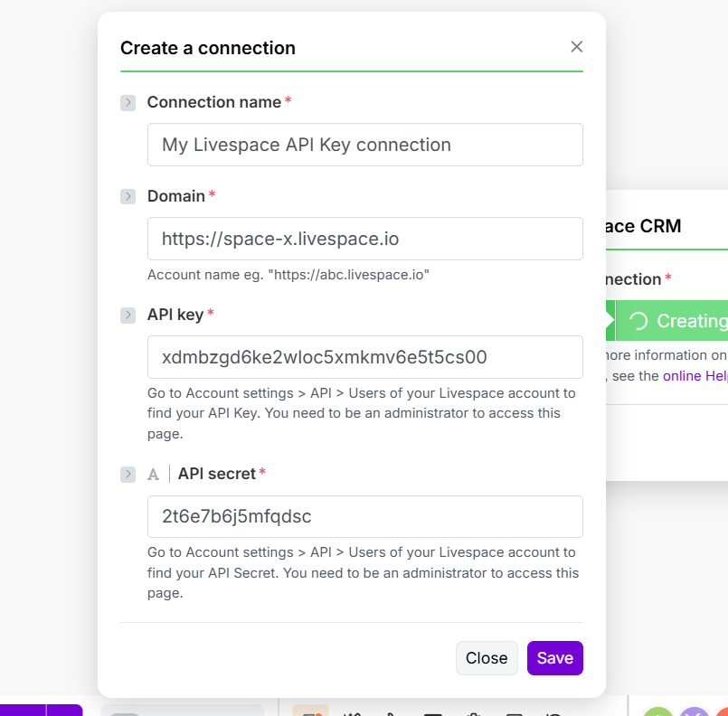
Task: Expand the API key field chevron
Action: 128,315
